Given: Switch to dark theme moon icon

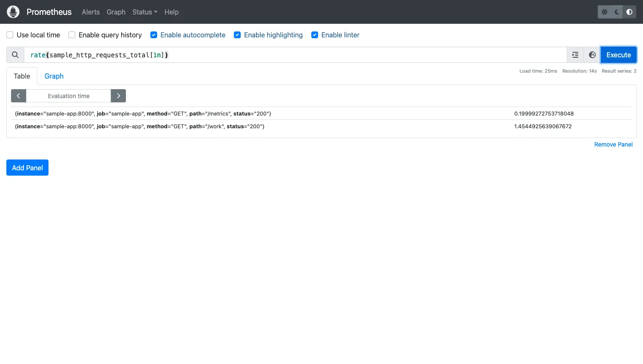Looking at the screenshot, I should (617, 12).
